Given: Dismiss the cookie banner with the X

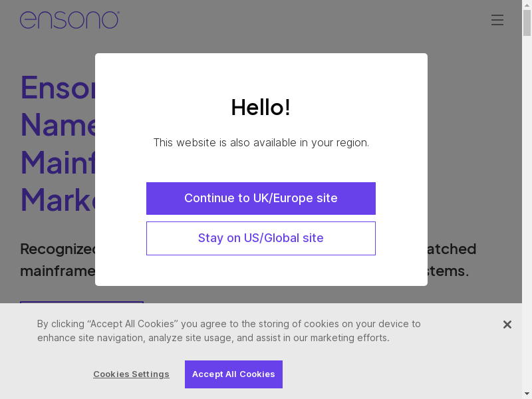Looking at the screenshot, I should (x=507, y=325).
